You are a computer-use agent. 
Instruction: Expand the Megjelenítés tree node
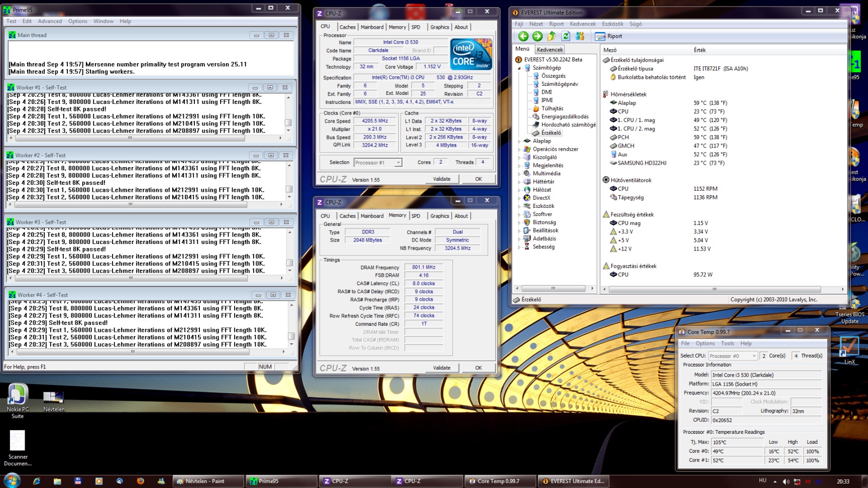(x=519, y=165)
